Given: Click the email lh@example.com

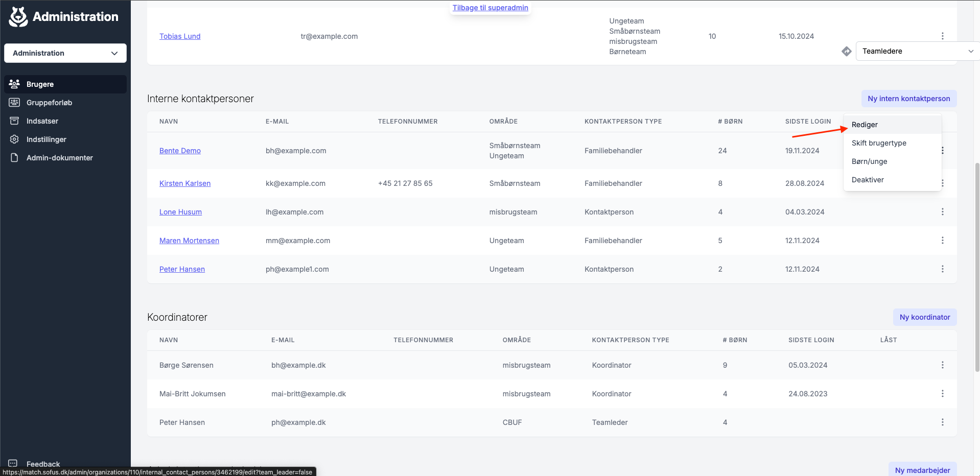Looking at the screenshot, I should click(x=294, y=212).
